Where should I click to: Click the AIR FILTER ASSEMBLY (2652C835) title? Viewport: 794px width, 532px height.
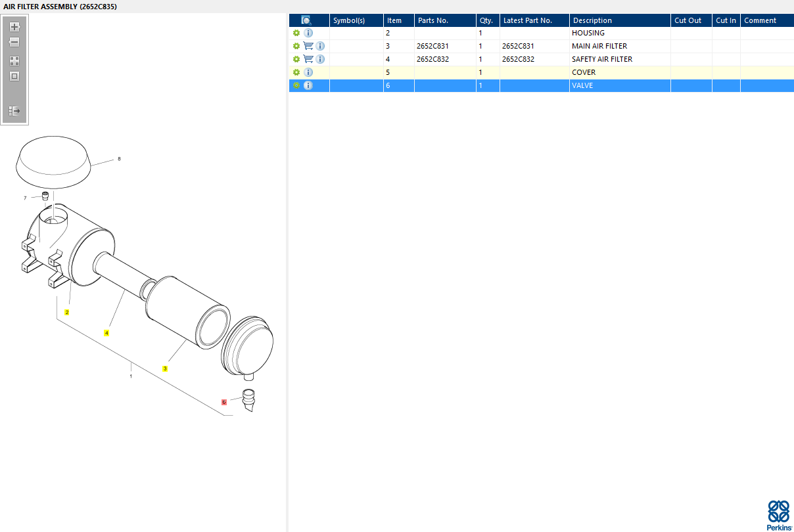60,6
